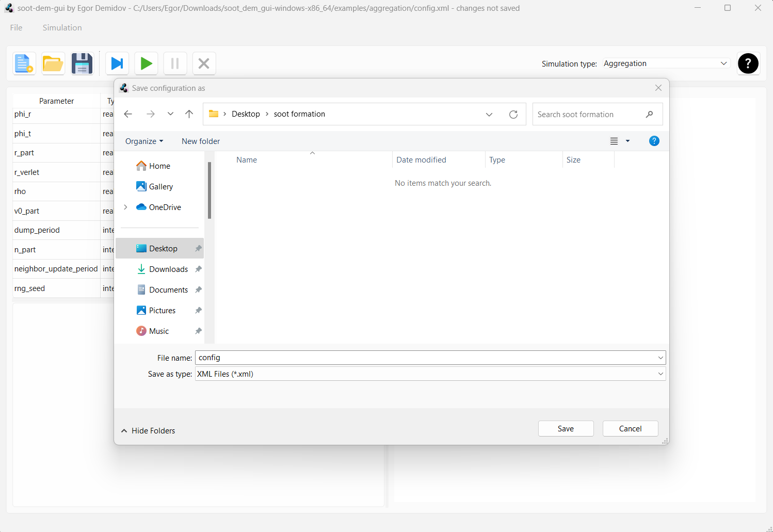The height and width of the screenshot is (532, 773).
Task: Unpin Desktop using its pin icon
Action: 198,249
